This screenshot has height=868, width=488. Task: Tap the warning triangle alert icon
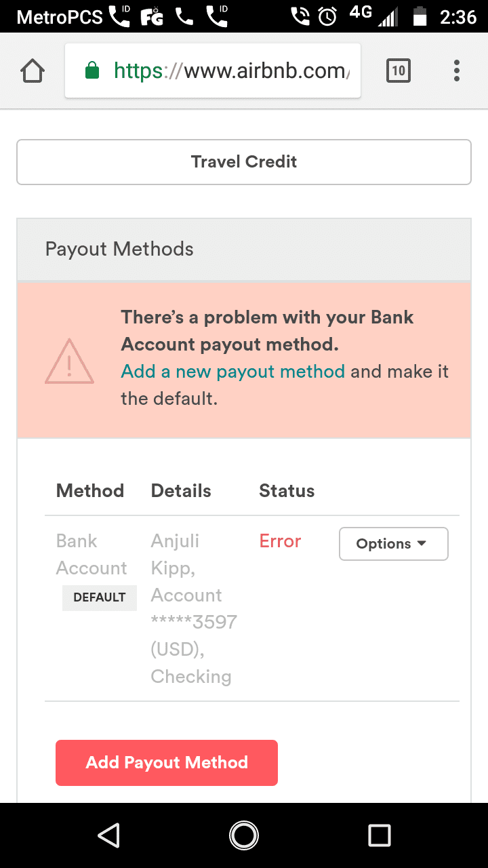pos(69,361)
